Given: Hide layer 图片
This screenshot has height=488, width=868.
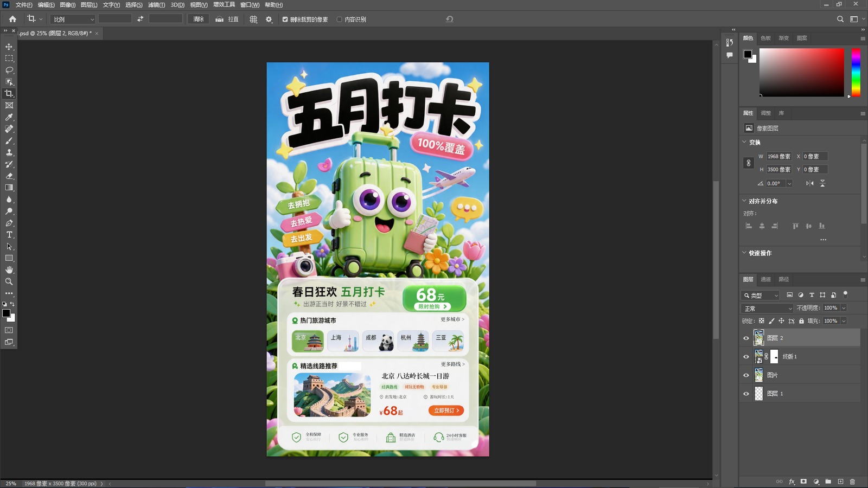Looking at the screenshot, I should (x=746, y=375).
